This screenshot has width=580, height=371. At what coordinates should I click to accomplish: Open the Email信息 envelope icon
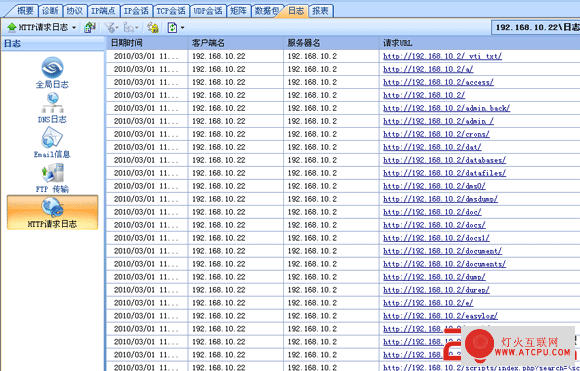tap(52, 142)
